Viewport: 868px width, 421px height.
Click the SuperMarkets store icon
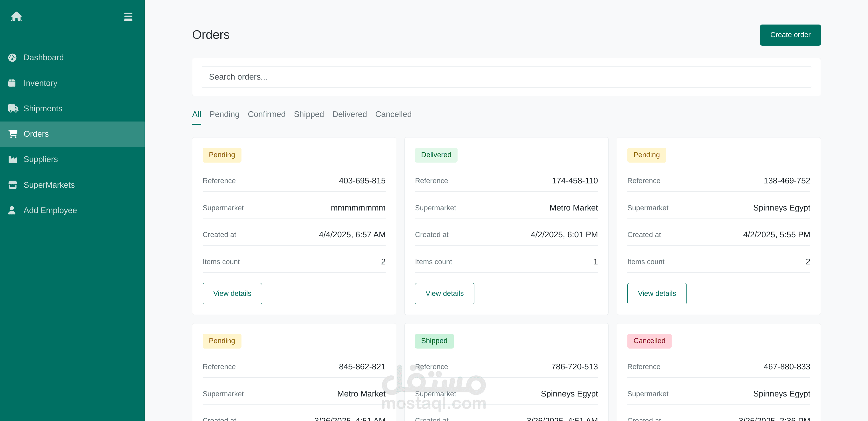point(13,185)
